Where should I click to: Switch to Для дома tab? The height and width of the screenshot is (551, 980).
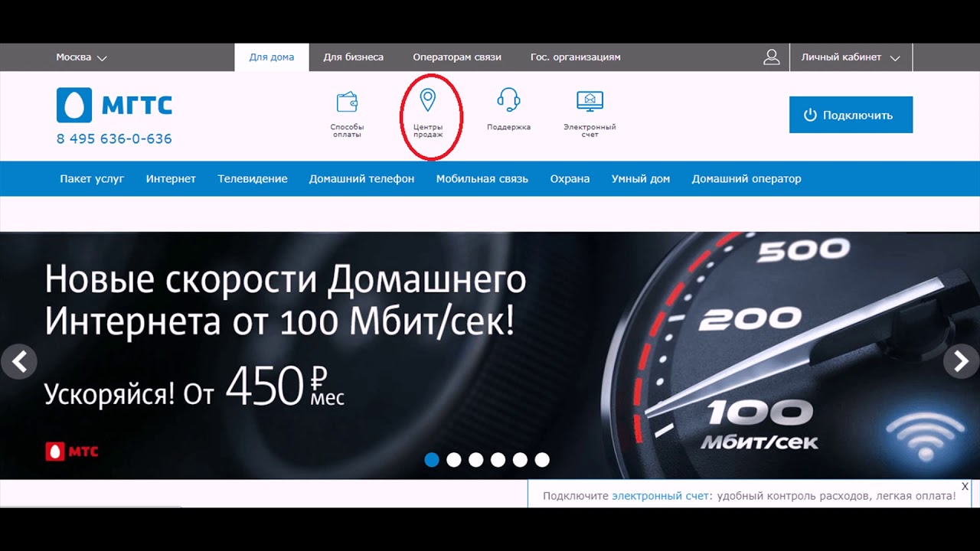point(272,57)
